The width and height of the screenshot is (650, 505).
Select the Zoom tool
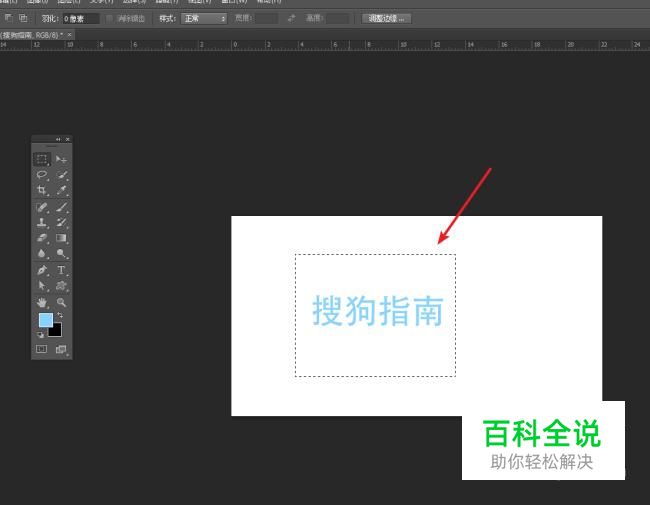click(x=61, y=302)
